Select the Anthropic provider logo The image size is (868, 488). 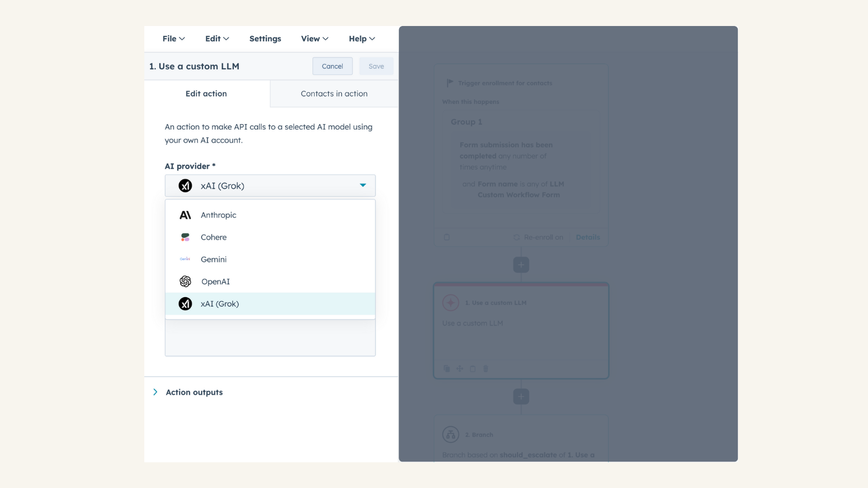click(185, 215)
